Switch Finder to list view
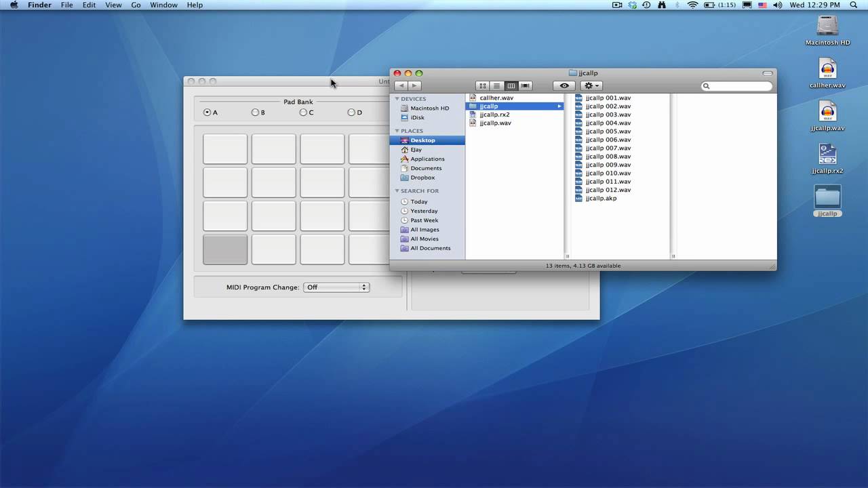Screen dimensions: 868x488 tap(496, 86)
